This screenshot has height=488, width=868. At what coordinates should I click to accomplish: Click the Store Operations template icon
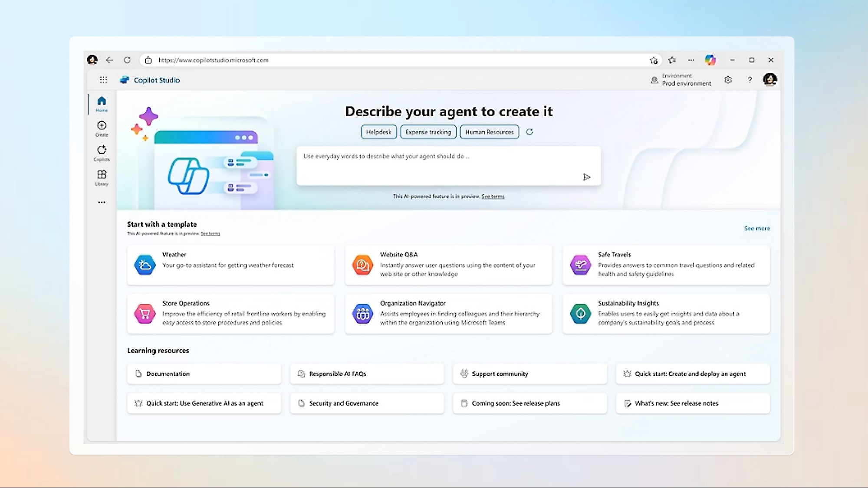(x=145, y=313)
